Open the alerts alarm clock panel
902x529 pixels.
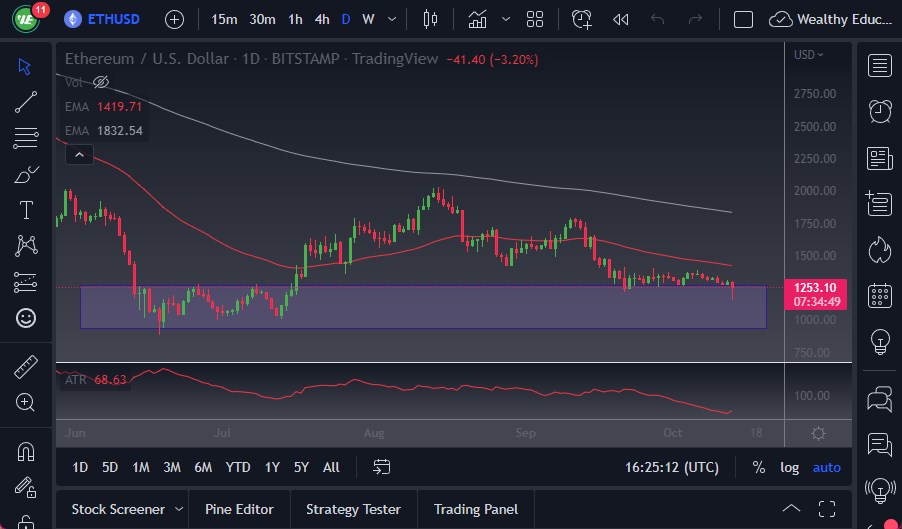pyautogui.click(x=880, y=111)
